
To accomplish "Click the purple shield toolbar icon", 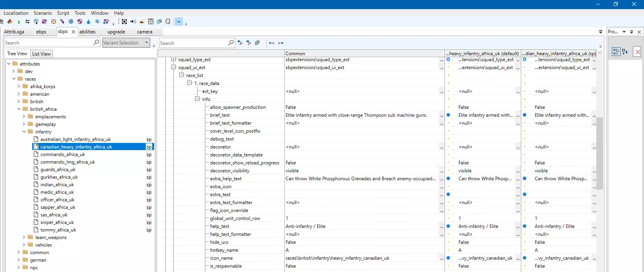I will click(x=80, y=21).
